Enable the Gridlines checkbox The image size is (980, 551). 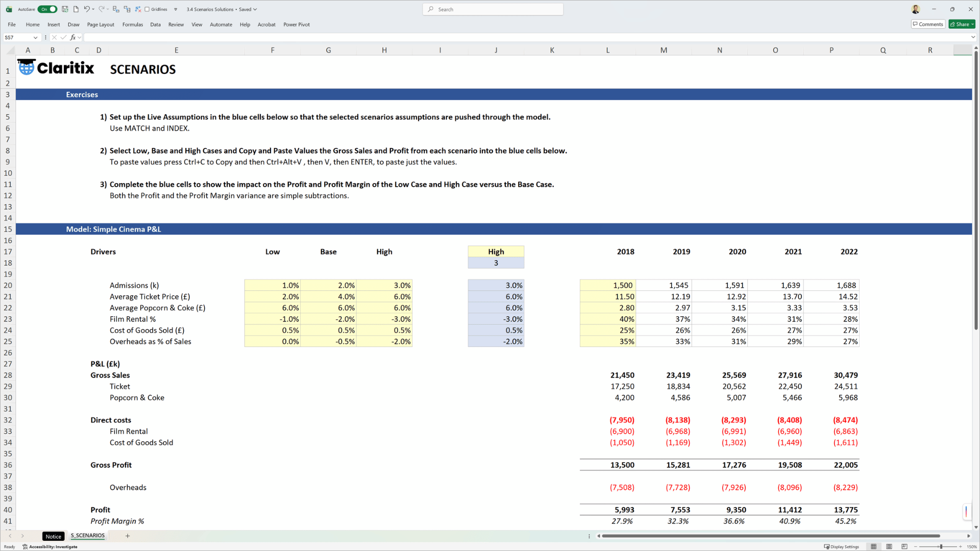147,9
